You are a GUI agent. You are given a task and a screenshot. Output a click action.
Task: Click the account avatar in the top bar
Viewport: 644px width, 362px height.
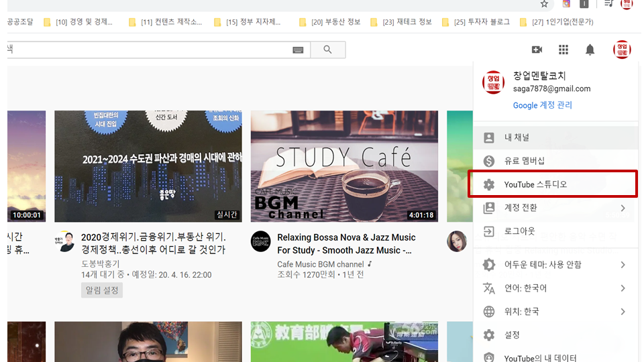pyautogui.click(x=622, y=50)
